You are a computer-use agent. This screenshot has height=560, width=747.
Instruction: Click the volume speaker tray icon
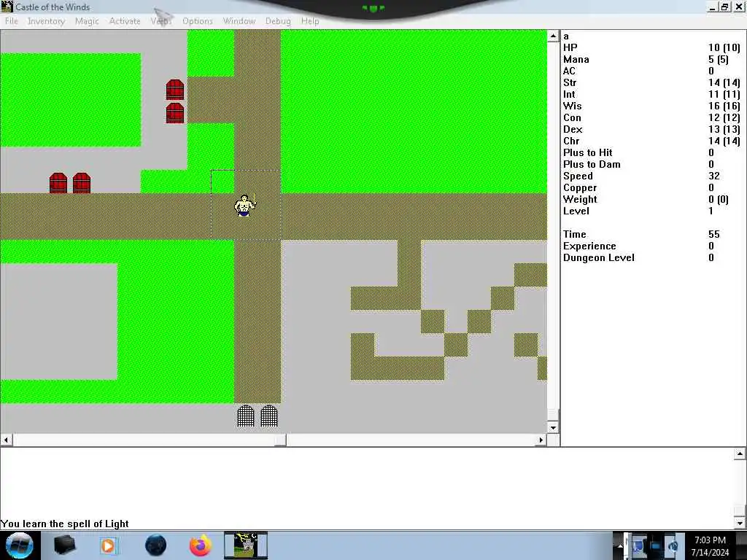(x=672, y=545)
